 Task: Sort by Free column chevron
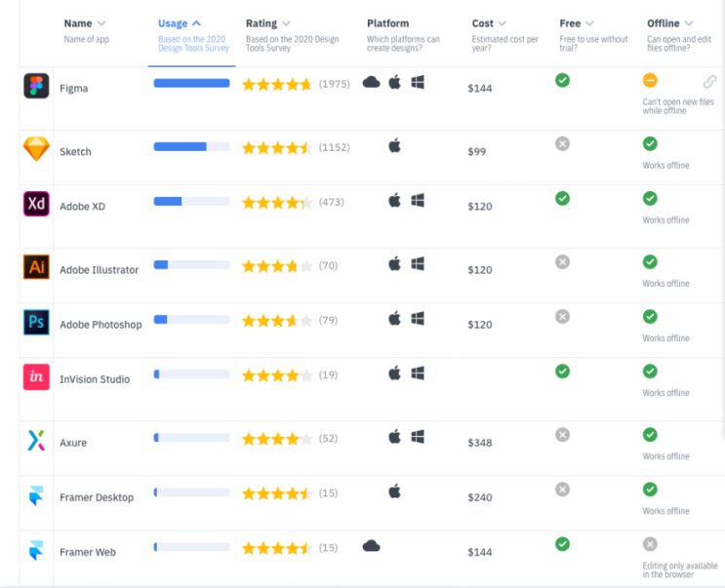click(x=589, y=23)
